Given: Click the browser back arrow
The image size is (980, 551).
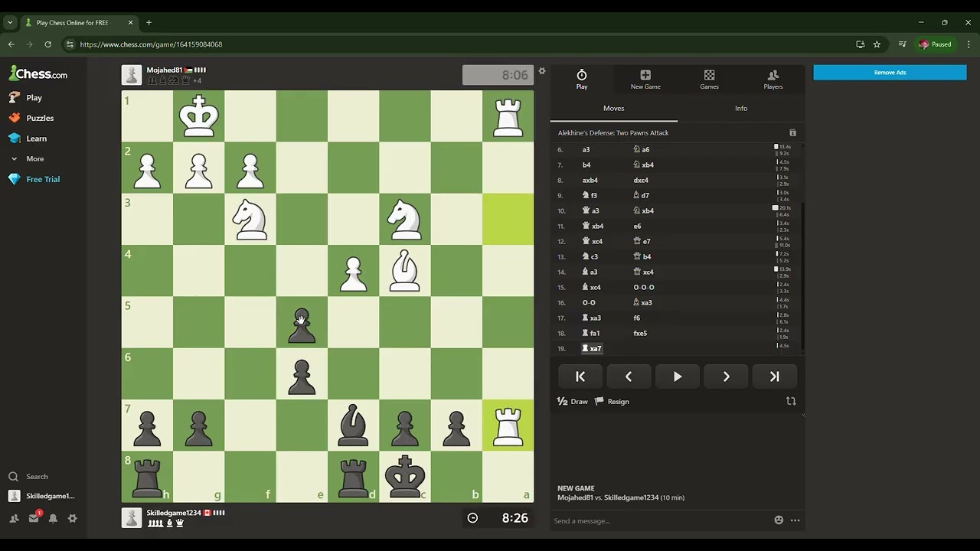Looking at the screenshot, I should point(11,44).
